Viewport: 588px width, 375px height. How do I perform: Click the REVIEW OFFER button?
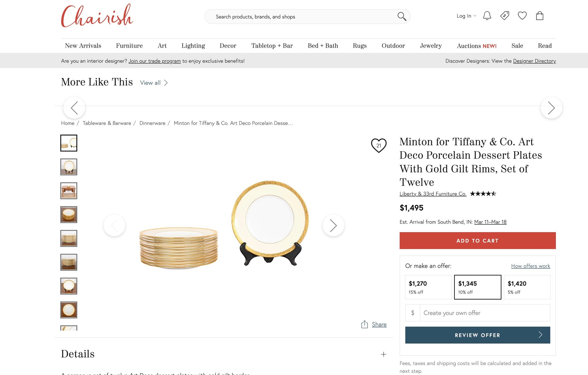(x=477, y=335)
